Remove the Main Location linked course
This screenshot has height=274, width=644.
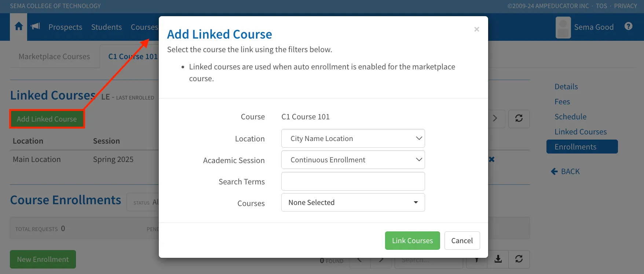pos(492,159)
